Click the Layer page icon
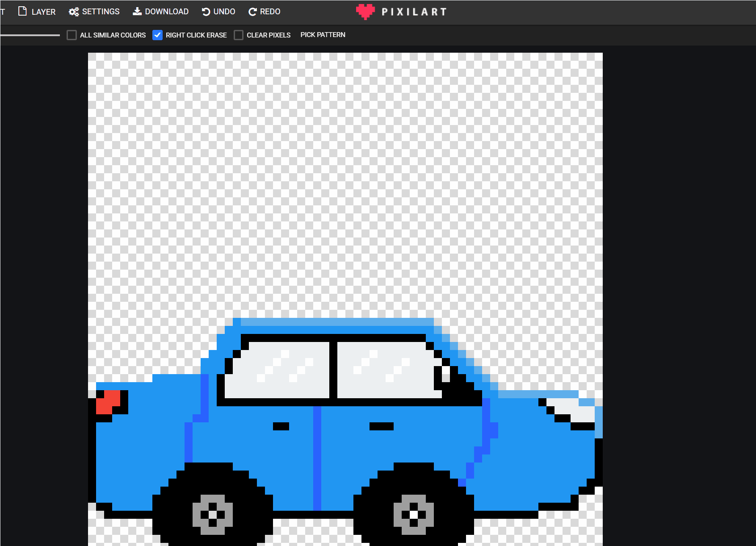756x546 pixels. coord(22,11)
